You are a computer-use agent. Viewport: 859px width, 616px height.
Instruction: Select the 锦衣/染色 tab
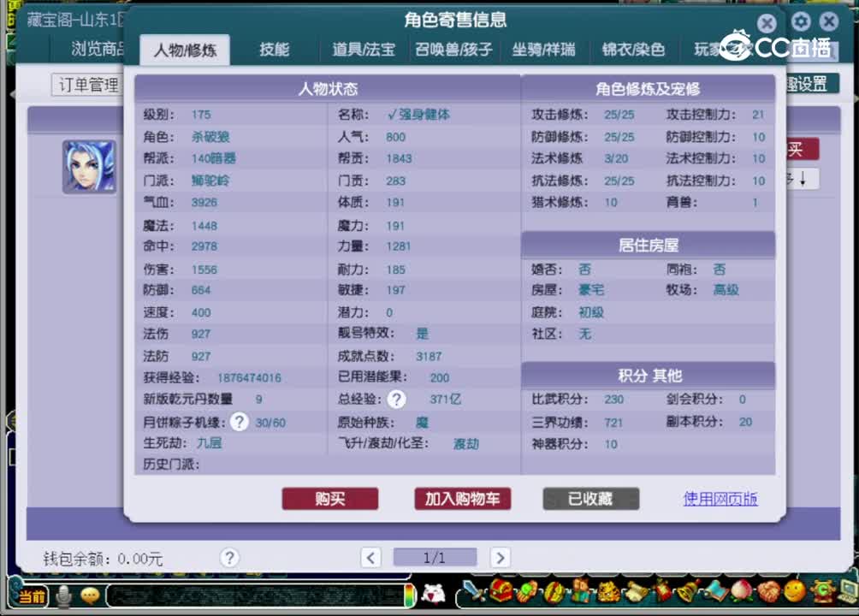pos(633,50)
